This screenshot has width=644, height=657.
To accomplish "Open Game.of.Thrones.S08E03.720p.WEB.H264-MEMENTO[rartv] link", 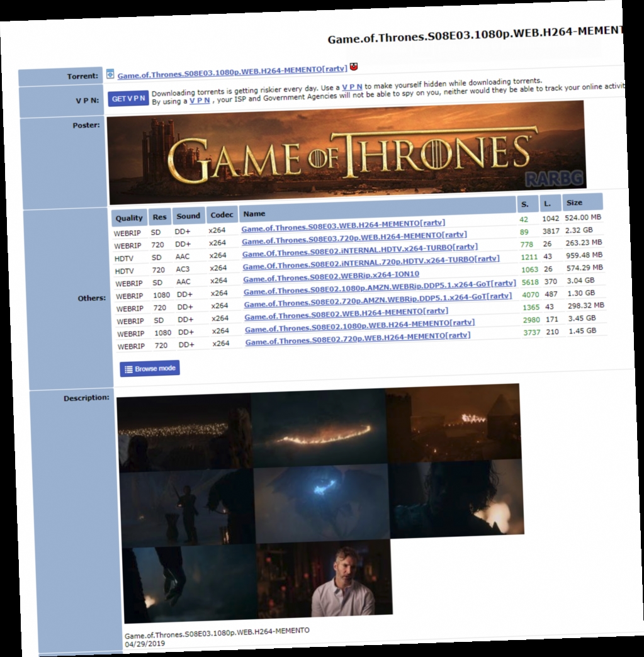I will (x=354, y=238).
